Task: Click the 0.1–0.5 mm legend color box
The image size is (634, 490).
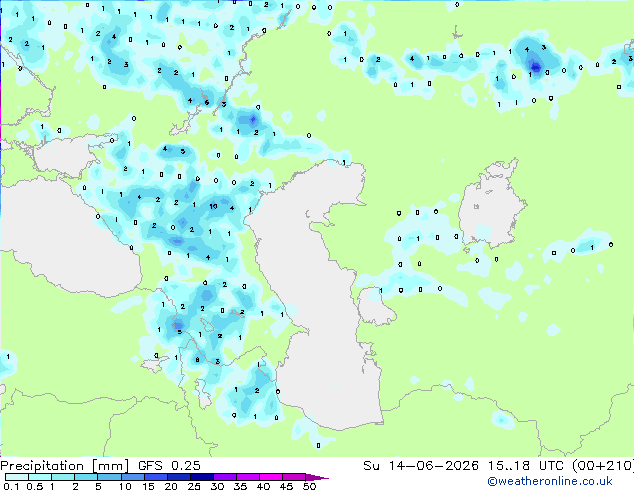Action: point(17,477)
